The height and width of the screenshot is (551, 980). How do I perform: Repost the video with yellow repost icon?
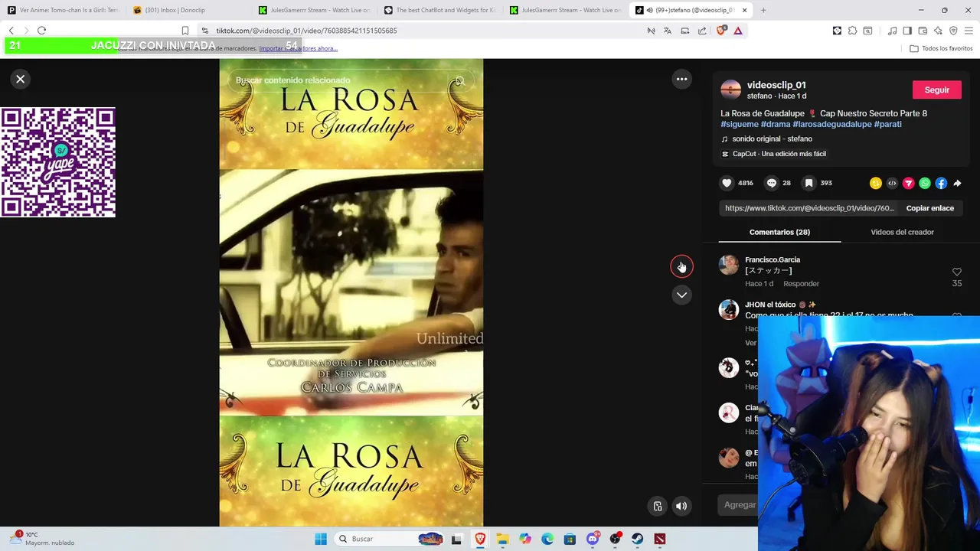[x=876, y=183]
